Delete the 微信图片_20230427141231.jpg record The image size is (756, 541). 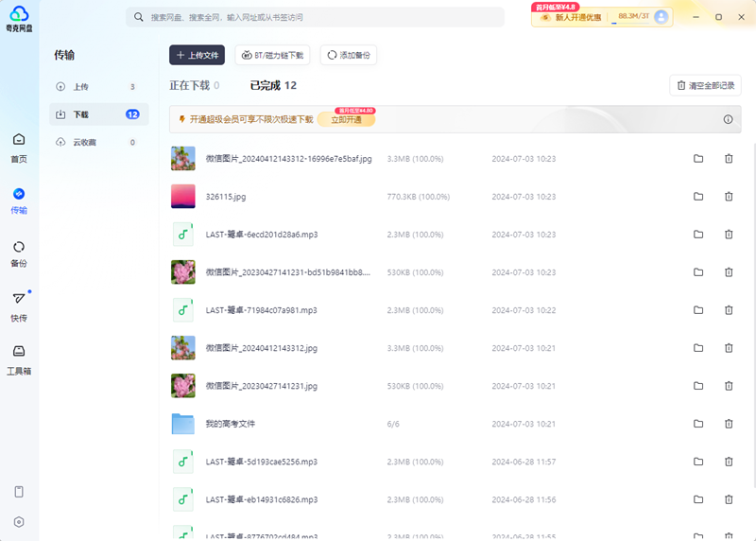(x=729, y=386)
